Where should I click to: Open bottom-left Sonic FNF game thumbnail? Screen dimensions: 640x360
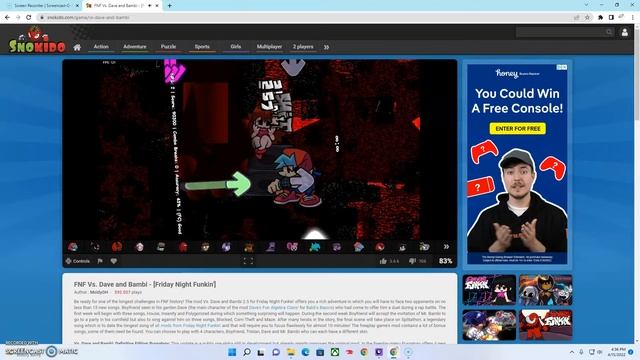[x=489, y=325]
